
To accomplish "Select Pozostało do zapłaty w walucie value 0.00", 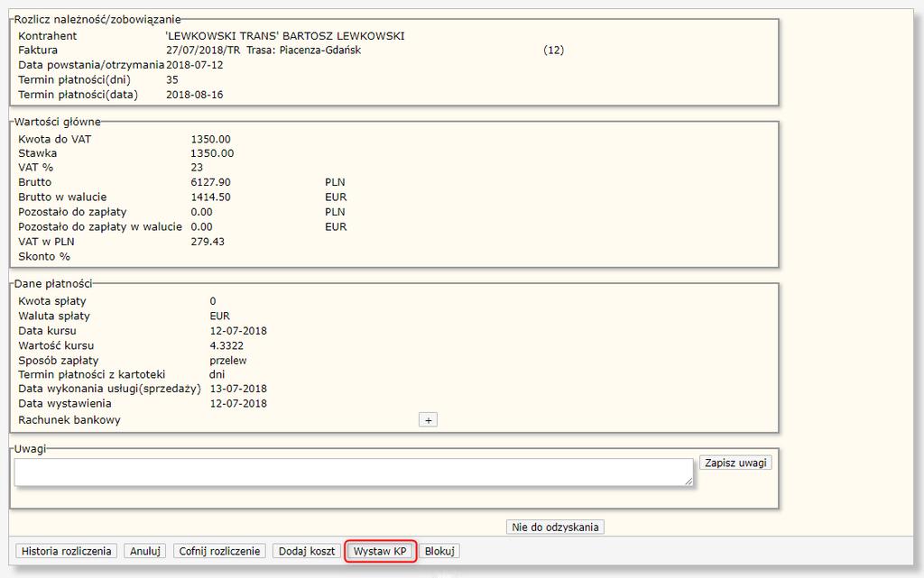I will coord(201,227).
